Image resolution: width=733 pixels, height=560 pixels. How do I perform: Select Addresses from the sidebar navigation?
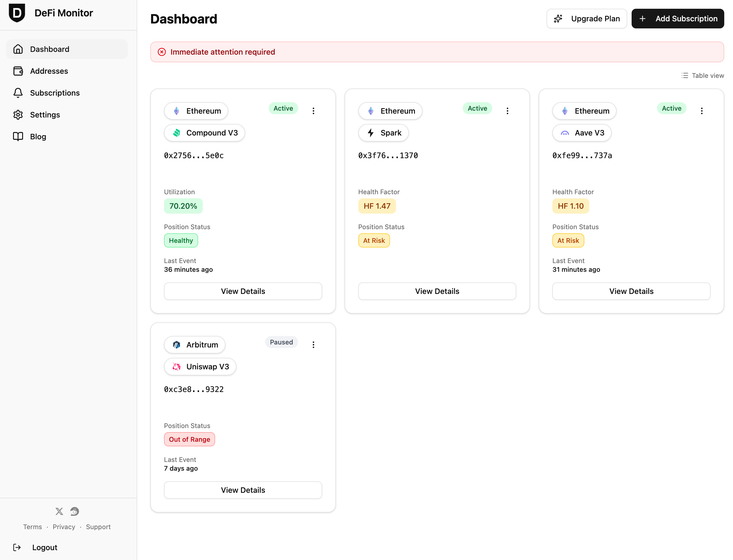[x=49, y=71]
